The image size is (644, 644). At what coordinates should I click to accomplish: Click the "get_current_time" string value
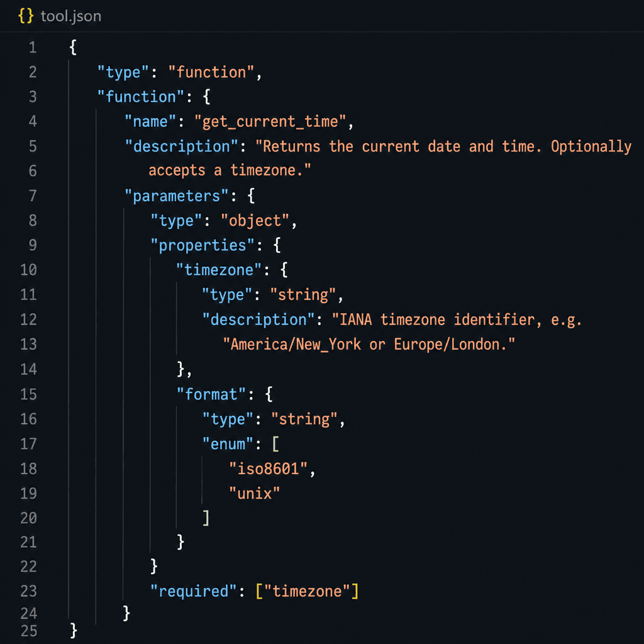(270, 122)
